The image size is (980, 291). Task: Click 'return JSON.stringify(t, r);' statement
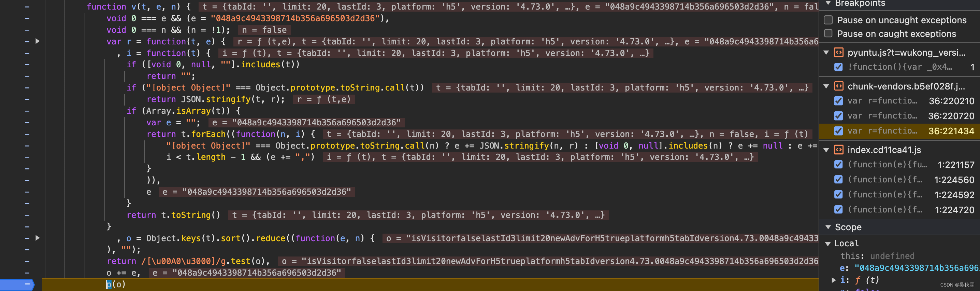pos(216,99)
